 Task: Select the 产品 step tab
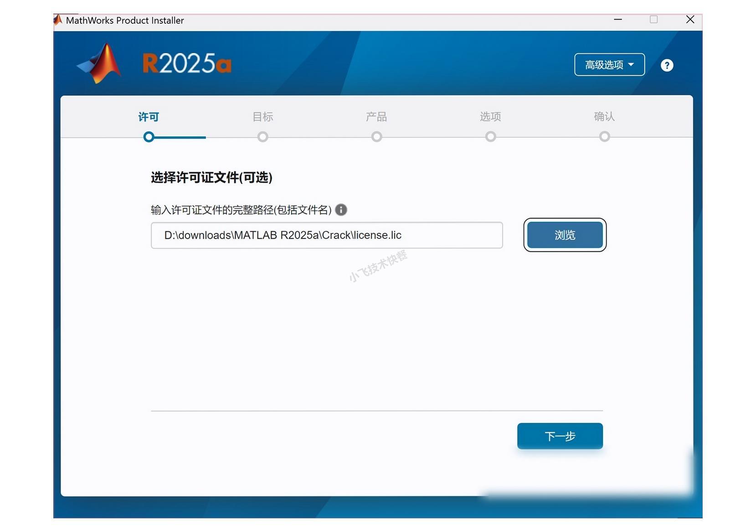click(376, 117)
